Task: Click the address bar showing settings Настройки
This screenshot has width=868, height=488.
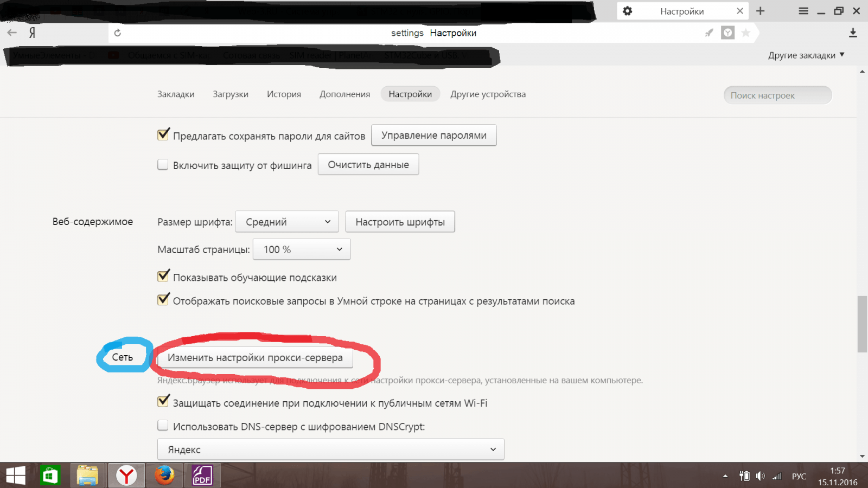Action: click(x=434, y=33)
